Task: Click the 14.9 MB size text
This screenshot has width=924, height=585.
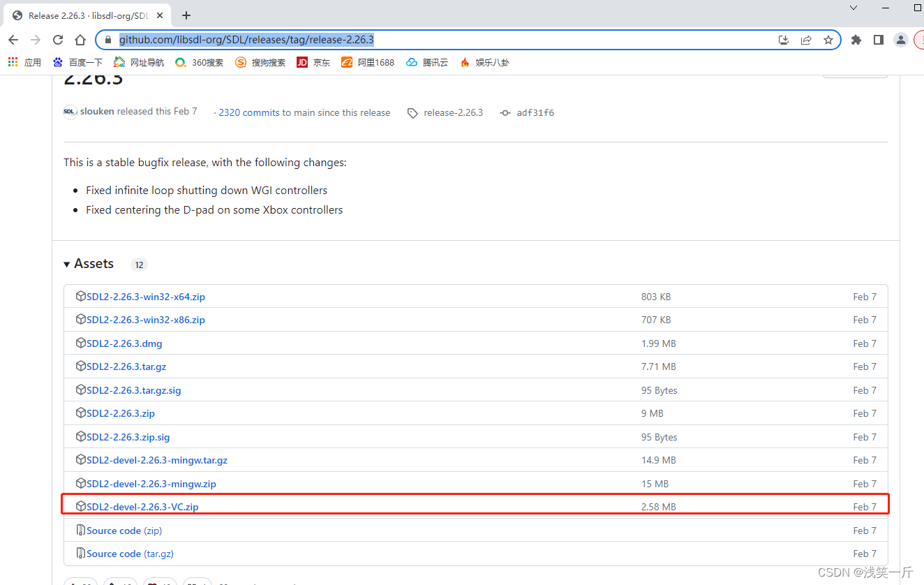Action: pyautogui.click(x=658, y=460)
